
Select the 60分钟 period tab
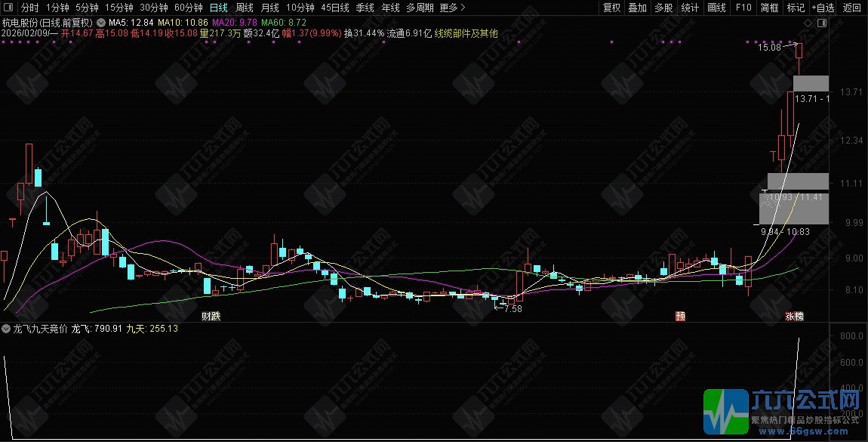tap(189, 8)
